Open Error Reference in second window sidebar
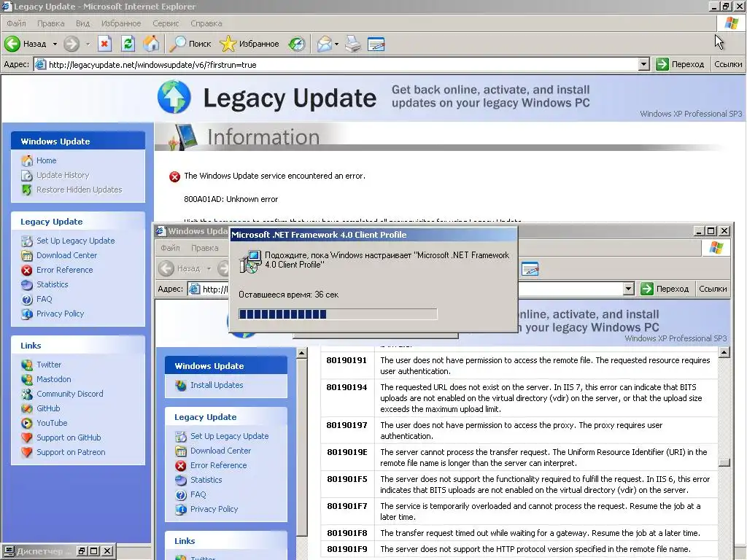 coord(219,465)
